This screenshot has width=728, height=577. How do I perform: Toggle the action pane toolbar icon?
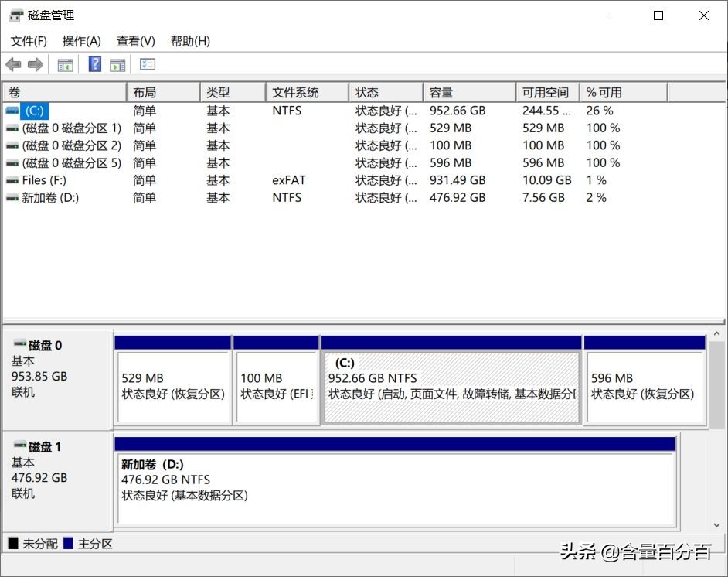tap(117, 64)
